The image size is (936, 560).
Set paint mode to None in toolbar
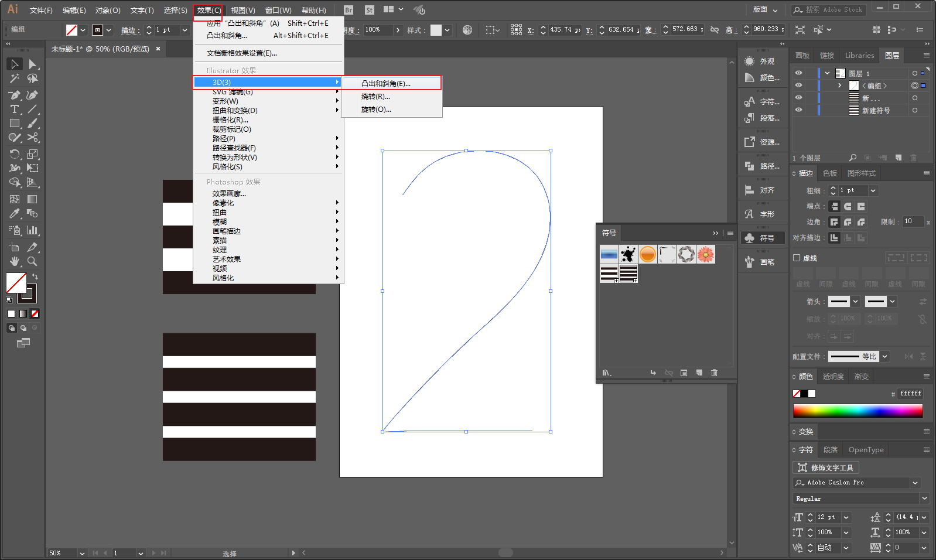click(x=35, y=314)
